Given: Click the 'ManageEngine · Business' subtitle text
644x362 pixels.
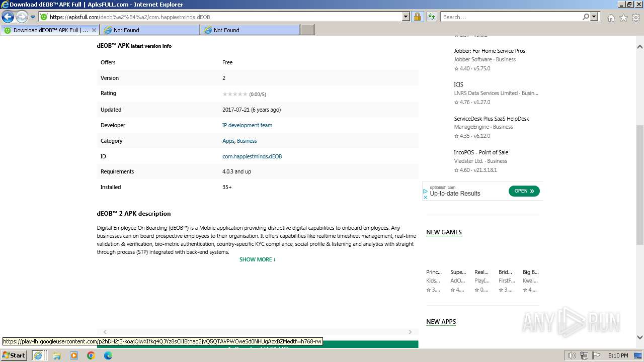Looking at the screenshot, I should pyautogui.click(x=483, y=127).
